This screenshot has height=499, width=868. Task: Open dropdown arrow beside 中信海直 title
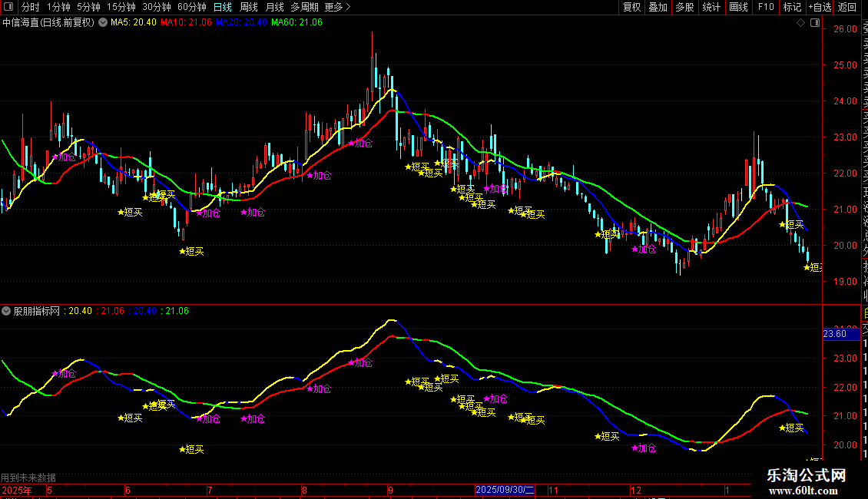[103, 23]
